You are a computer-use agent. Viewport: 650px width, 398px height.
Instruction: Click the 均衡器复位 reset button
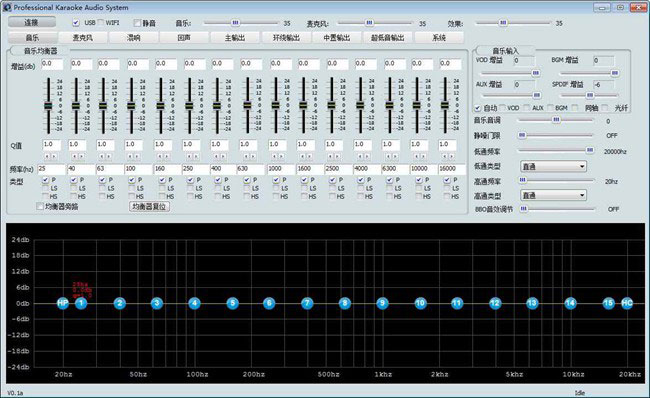149,206
